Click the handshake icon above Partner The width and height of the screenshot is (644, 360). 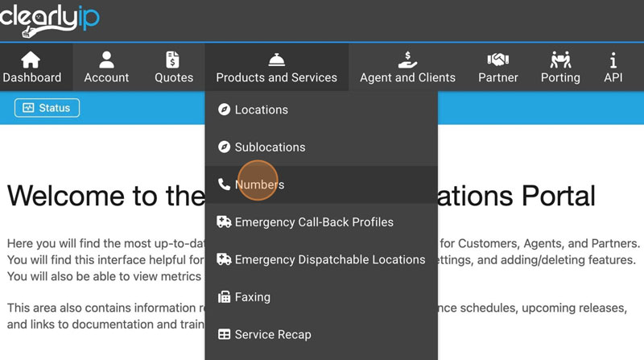498,60
